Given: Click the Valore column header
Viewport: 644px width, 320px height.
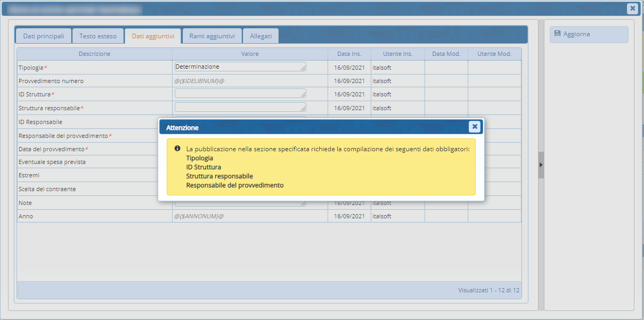Looking at the screenshot, I should point(250,54).
